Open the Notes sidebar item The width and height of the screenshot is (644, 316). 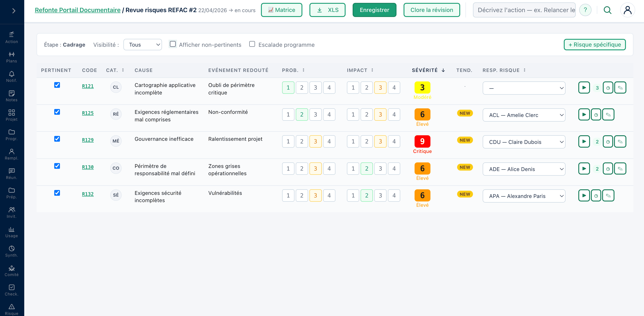(12, 96)
